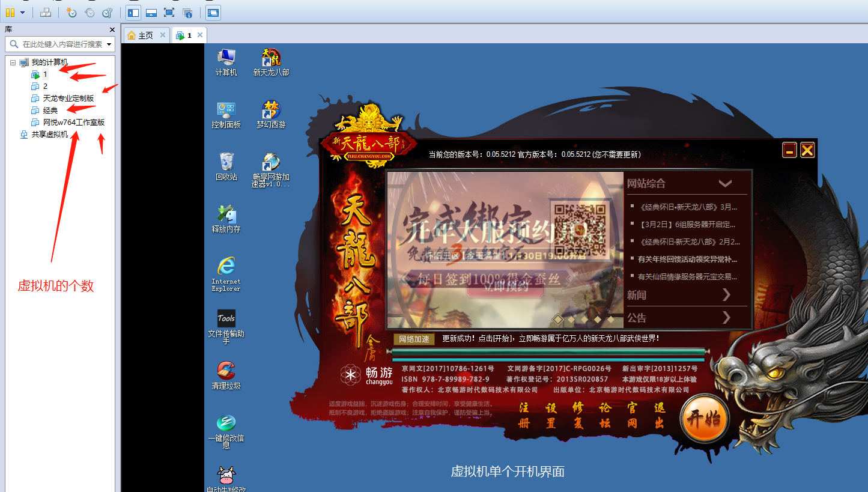
Task: Collapse the 网站综合 section chevron
Action: point(725,183)
